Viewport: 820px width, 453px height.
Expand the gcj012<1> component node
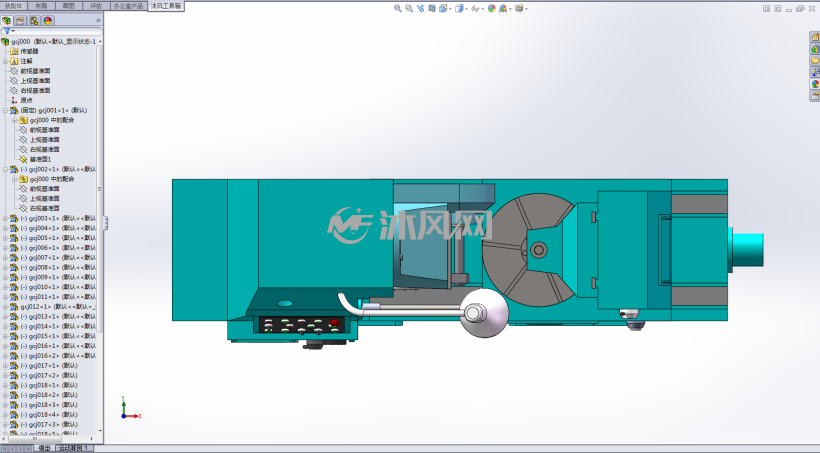[5, 307]
